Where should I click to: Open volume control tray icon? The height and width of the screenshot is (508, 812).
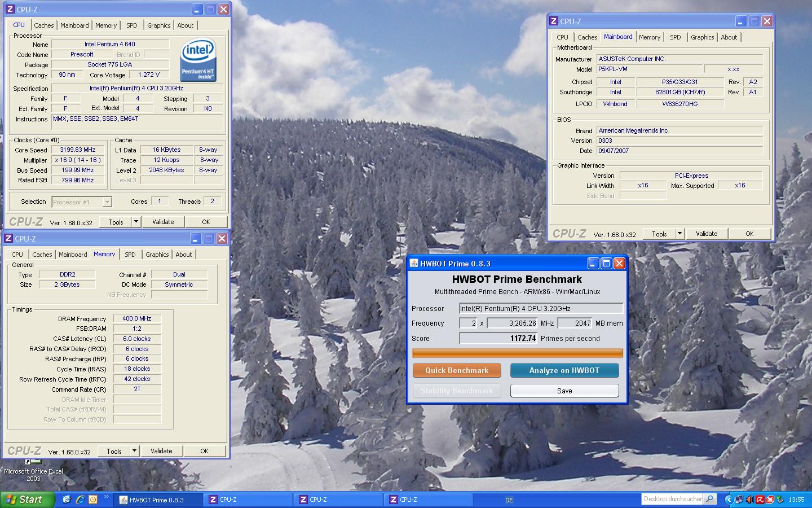(749, 500)
